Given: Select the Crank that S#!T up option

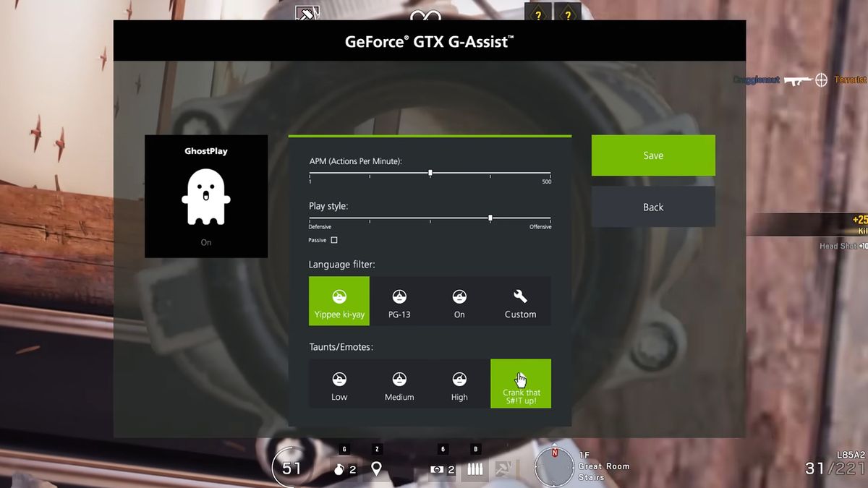Looking at the screenshot, I should click(x=521, y=383).
